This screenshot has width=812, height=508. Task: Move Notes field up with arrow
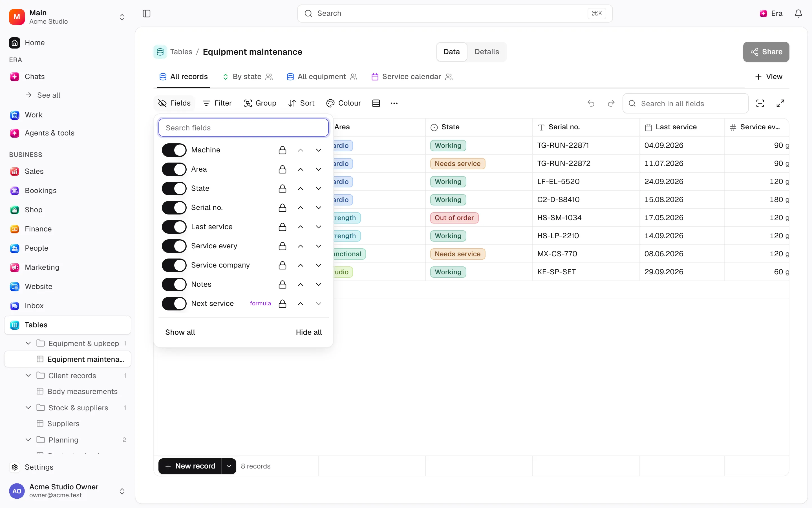[301, 284]
